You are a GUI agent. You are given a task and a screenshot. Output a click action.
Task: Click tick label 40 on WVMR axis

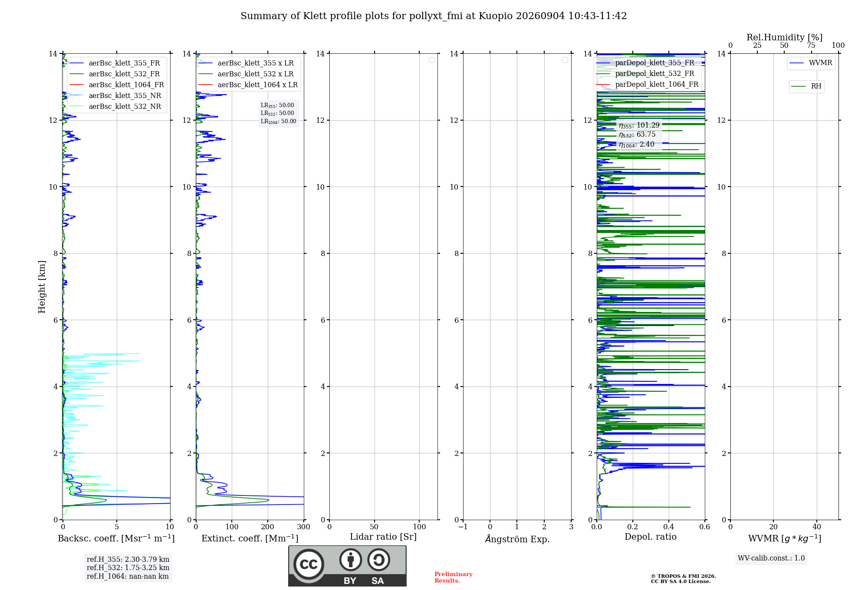click(817, 527)
